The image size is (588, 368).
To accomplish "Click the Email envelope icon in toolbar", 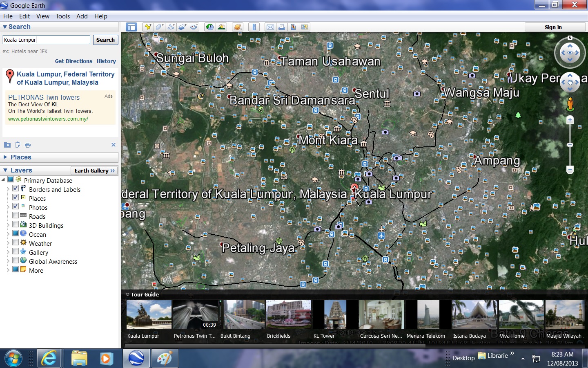I will tap(270, 27).
